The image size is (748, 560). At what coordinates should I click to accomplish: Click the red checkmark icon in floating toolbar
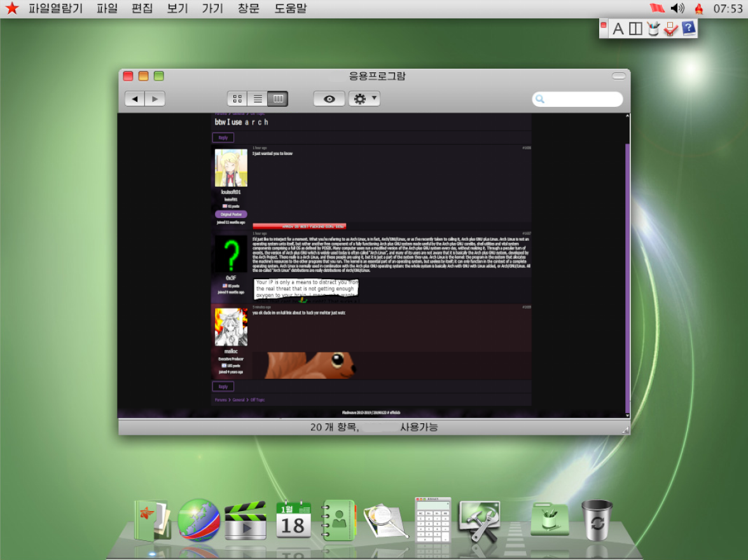670,29
